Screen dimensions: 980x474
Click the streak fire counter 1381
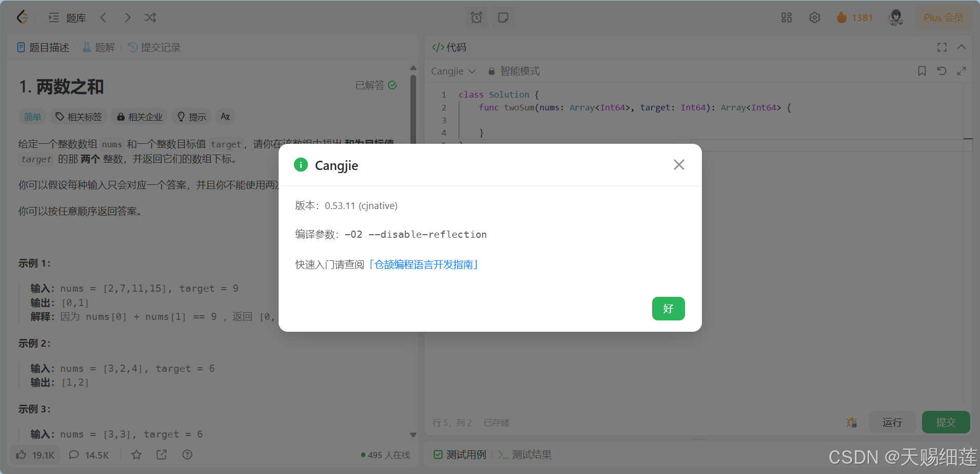pyautogui.click(x=854, y=17)
